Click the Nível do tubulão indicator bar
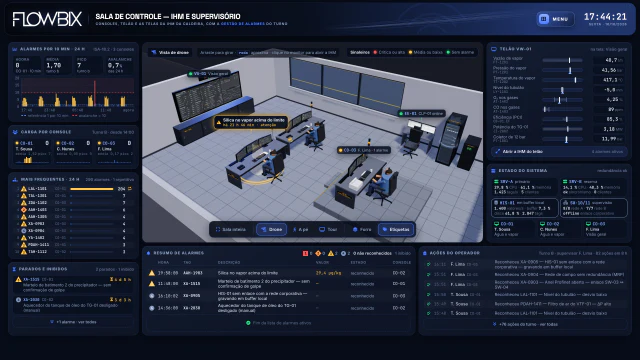This screenshot has height=360, width=640. click(x=562, y=90)
